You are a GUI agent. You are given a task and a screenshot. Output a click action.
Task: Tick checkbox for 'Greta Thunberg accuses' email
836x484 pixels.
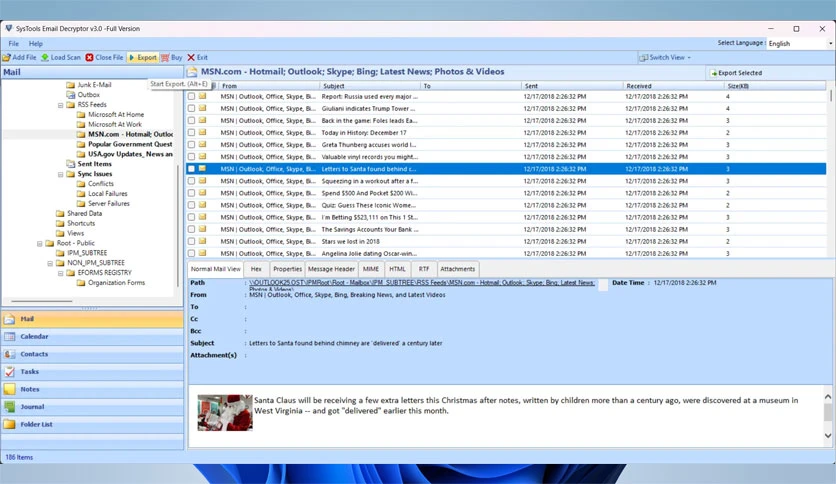pos(191,144)
